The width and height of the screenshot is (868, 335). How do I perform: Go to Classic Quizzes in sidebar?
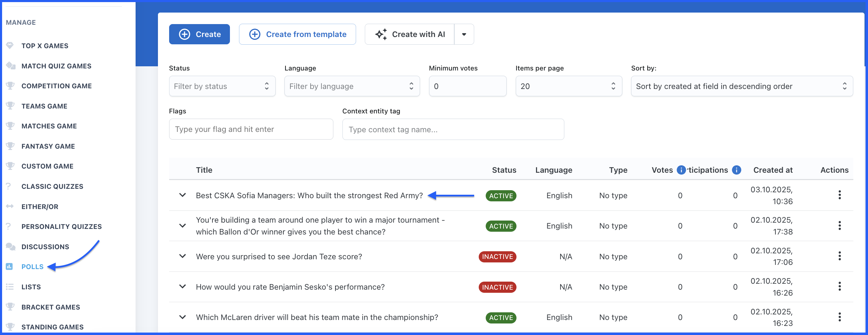tap(52, 186)
